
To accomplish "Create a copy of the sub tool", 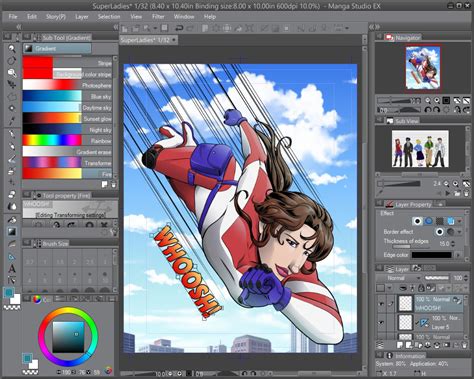I will tap(105, 184).
